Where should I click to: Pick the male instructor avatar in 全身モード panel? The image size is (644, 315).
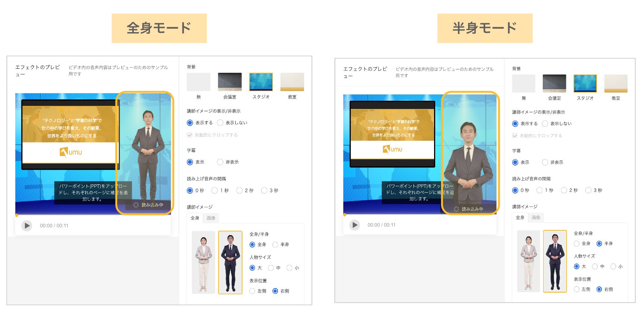pyautogui.click(x=230, y=262)
